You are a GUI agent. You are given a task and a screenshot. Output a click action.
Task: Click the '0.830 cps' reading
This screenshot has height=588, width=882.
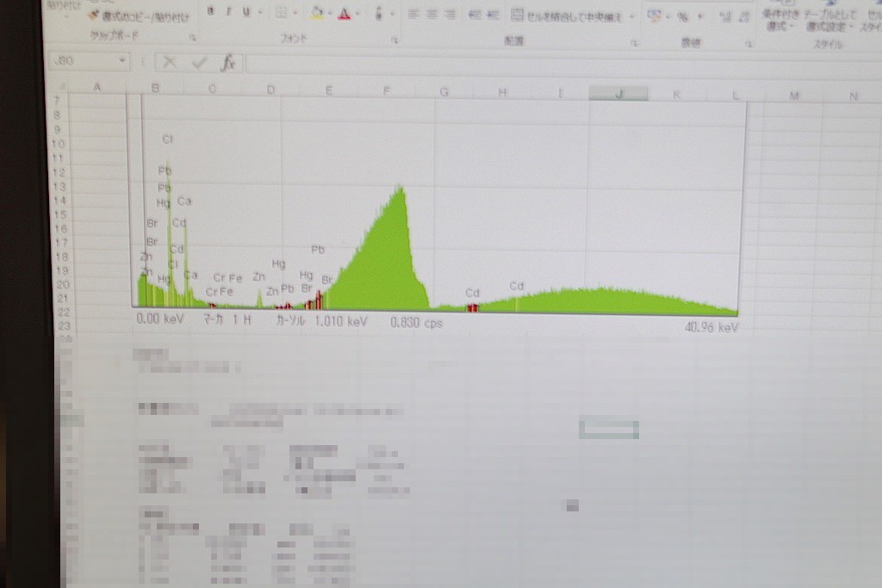pyautogui.click(x=416, y=323)
